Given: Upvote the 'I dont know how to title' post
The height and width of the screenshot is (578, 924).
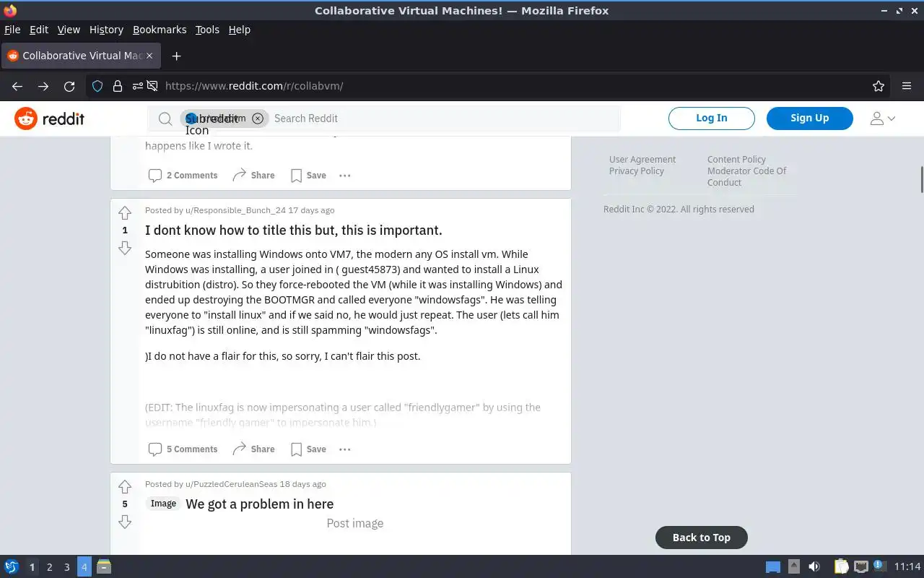Looking at the screenshot, I should (125, 212).
